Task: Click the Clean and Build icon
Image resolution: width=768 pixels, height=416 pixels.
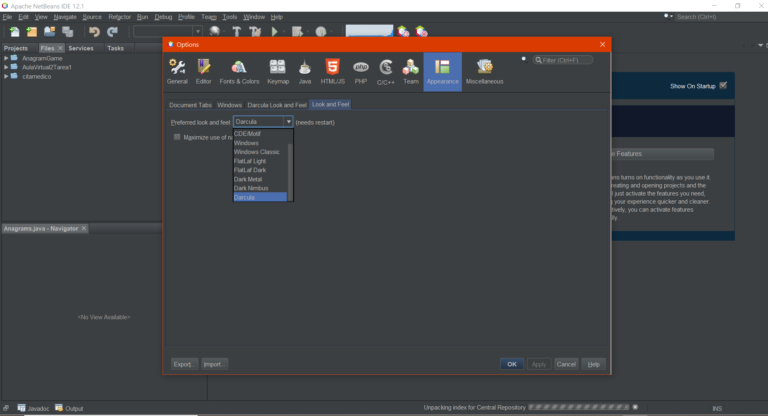Action: (255, 32)
